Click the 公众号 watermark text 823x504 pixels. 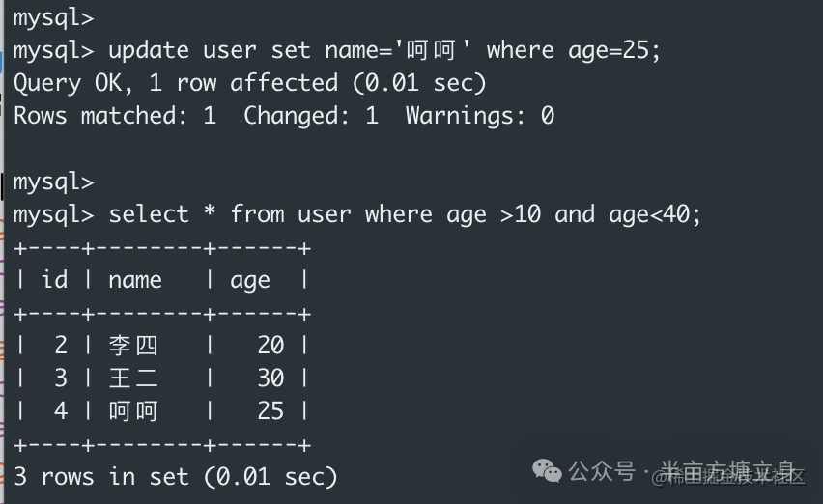point(601,471)
